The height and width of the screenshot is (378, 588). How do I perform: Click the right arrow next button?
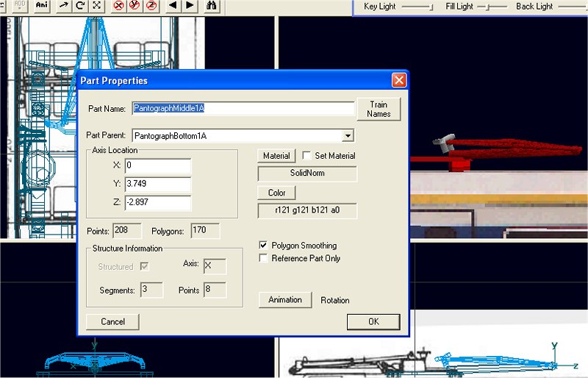click(x=190, y=6)
